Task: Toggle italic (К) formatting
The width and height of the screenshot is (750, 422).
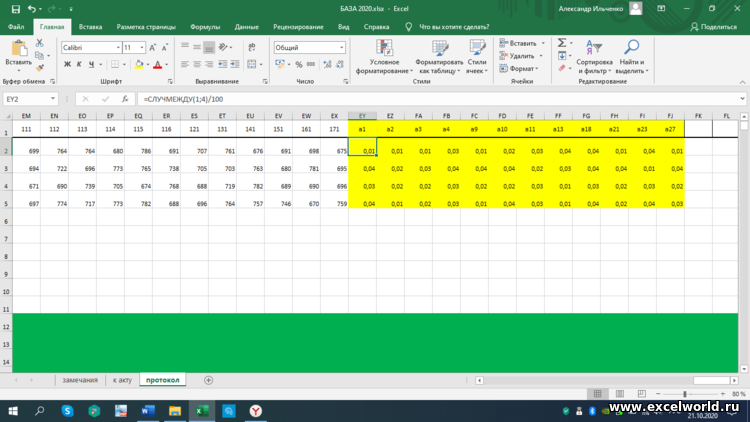Action: (79, 64)
